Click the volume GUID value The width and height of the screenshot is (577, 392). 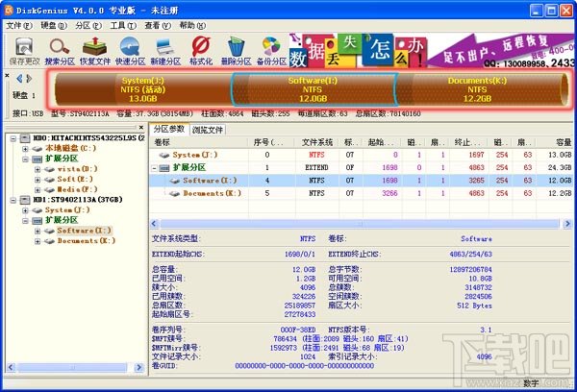coord(304,366)
